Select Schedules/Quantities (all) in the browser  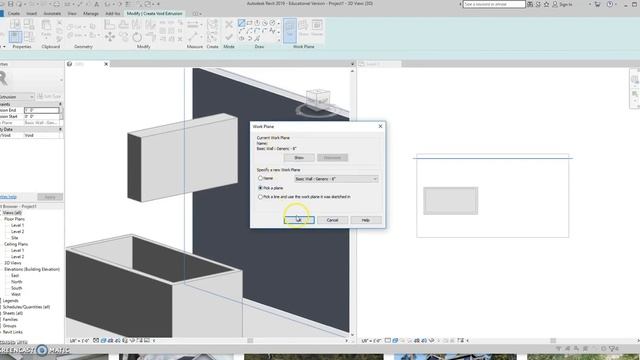coord(27,307)
